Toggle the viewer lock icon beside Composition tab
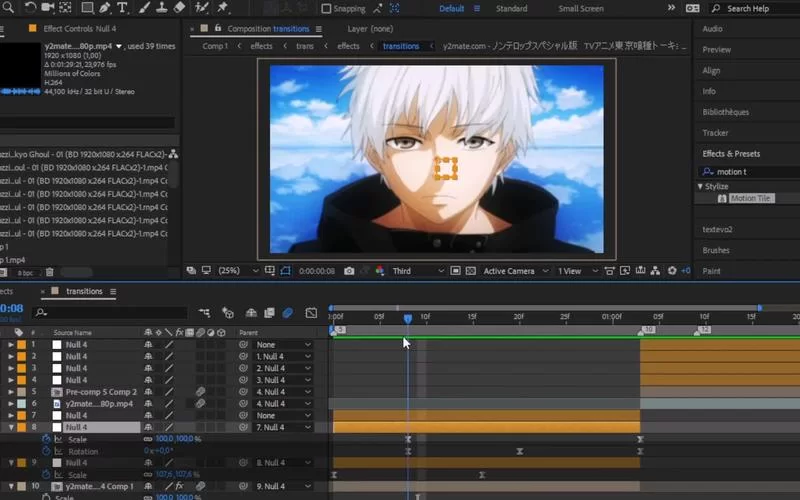800x500 pixels. (x=218, y=29)
